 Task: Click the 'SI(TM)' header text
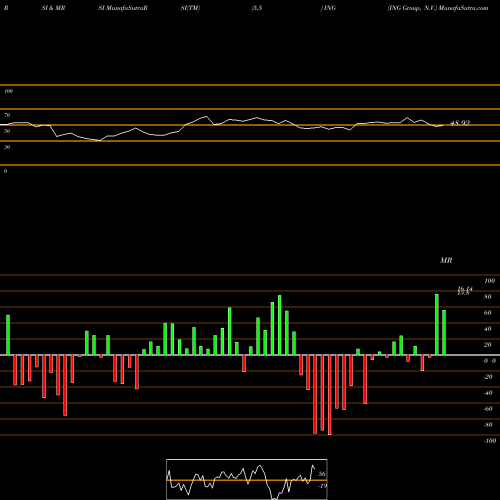pyautogui.click(x=190, y=8)
